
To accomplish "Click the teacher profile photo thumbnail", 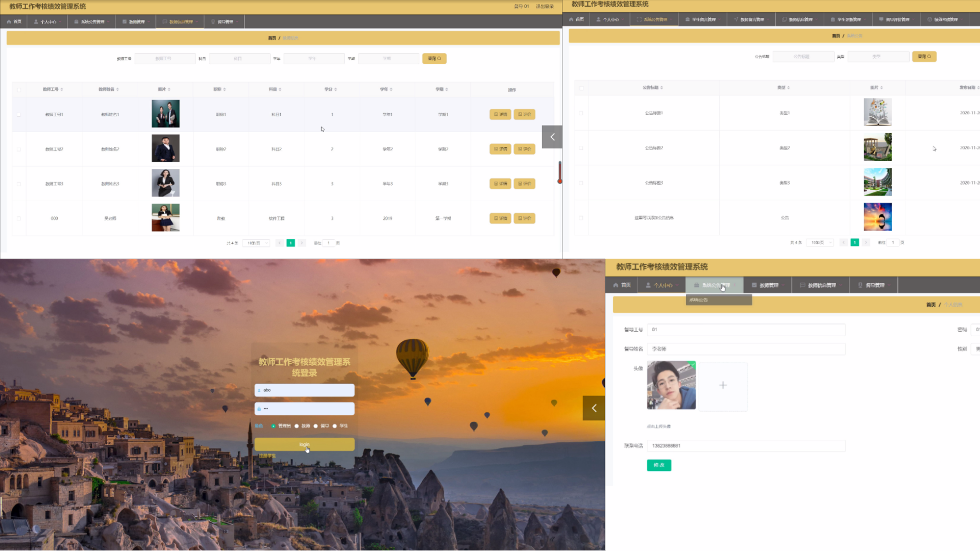I will (671, 385).
